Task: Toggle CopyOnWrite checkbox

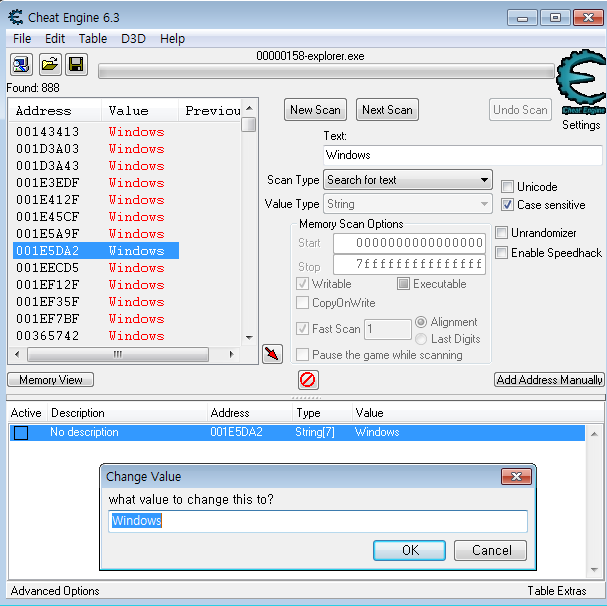Action: [302, 303]
